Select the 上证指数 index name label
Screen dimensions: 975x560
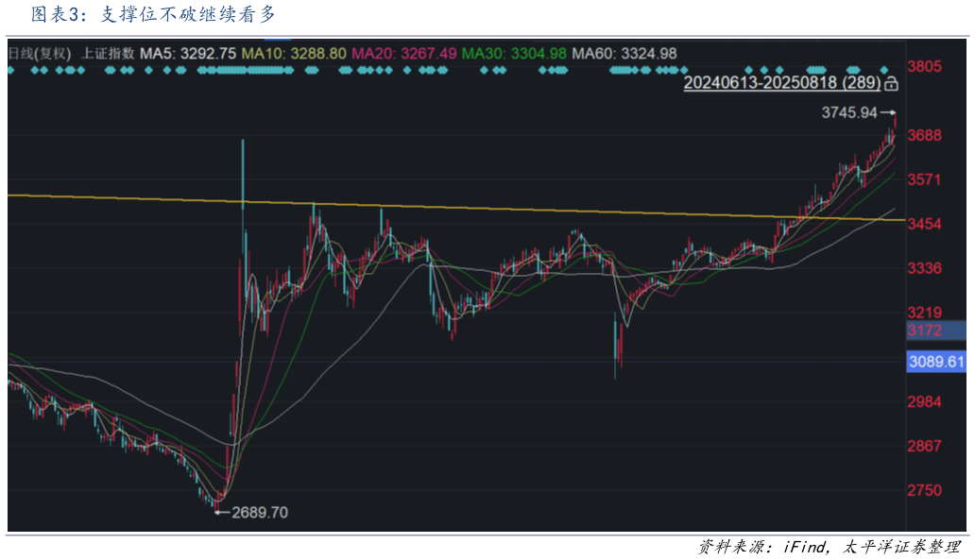click(x=108, y=54)
